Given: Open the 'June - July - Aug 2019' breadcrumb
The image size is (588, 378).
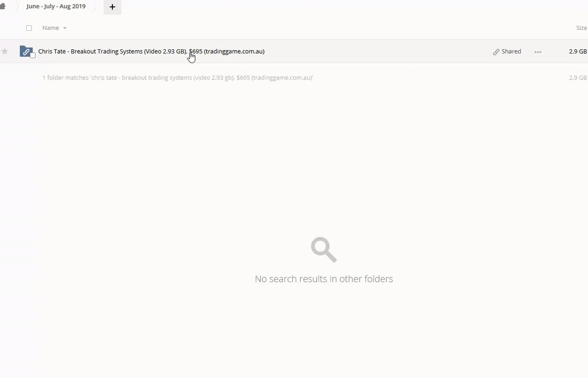Looking at the screenshot, I should (56, 6).
